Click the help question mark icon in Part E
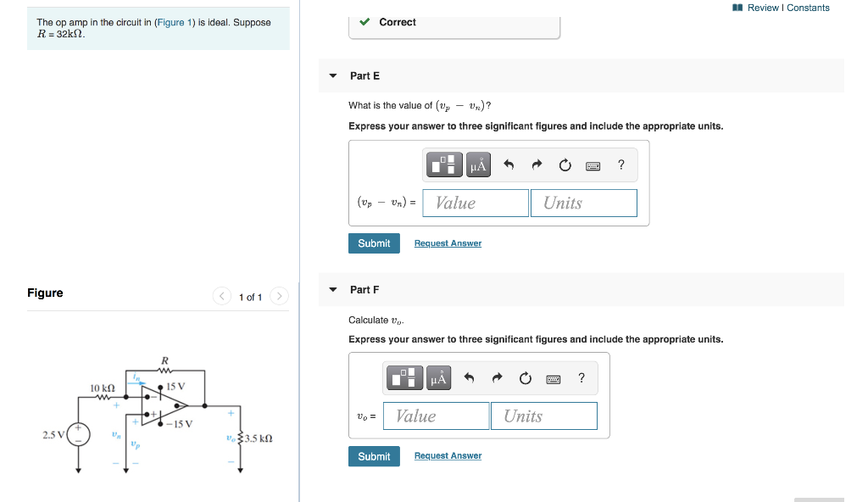Screen dimensions: 868x502 pos(620,165)
